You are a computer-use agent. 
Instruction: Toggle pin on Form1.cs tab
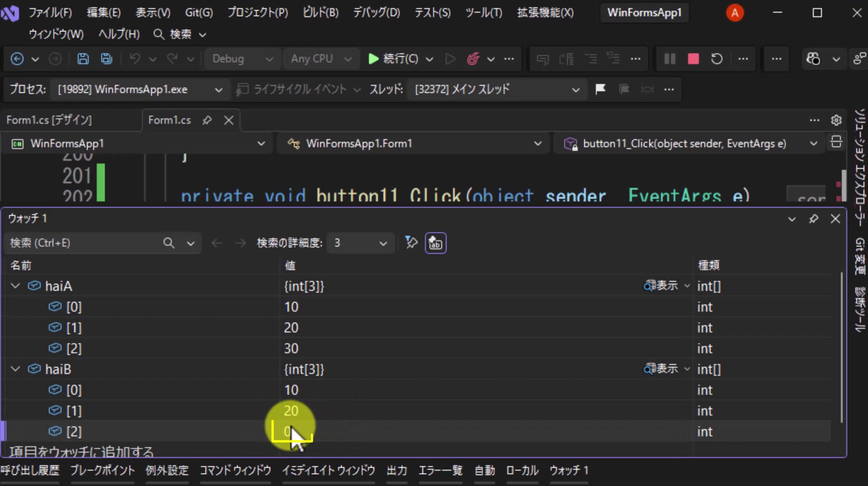coord(207,120)
